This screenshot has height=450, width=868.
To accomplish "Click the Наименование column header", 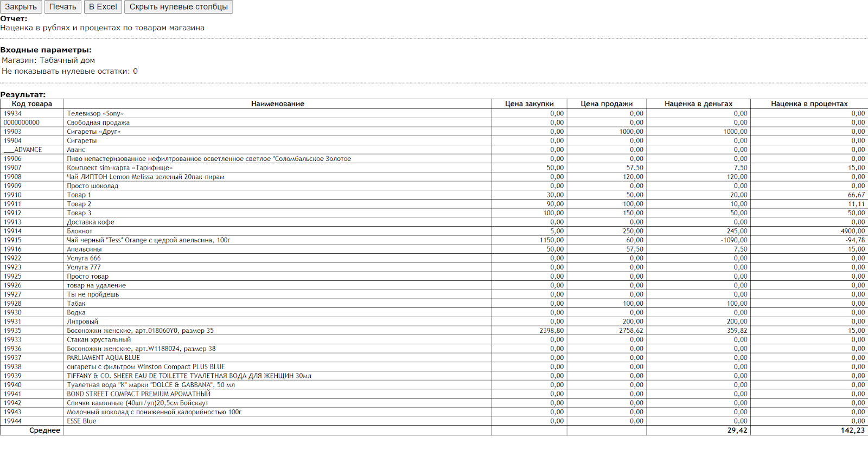I will pyautogui.click(x=277, y=104).
